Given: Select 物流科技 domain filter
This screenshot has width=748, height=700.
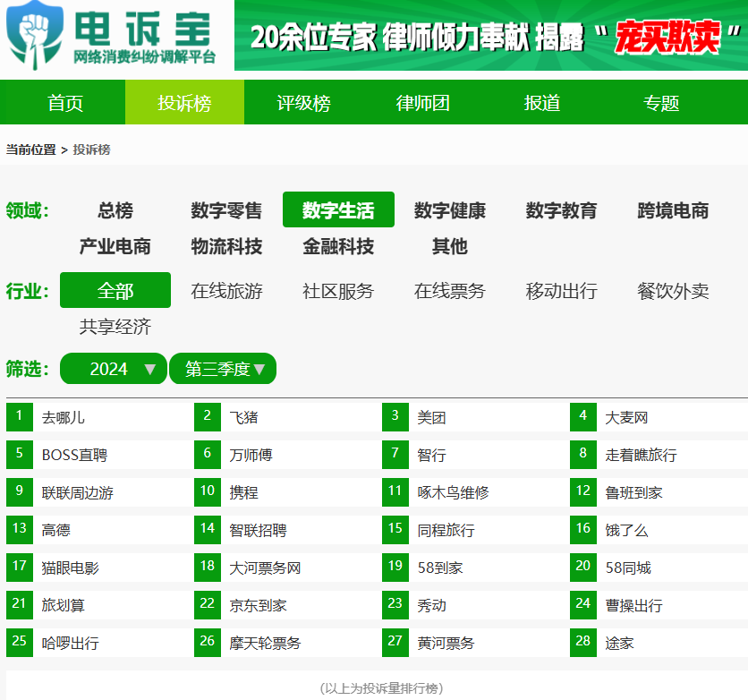Looking at the screenshot, I should (x=226, y=247).
